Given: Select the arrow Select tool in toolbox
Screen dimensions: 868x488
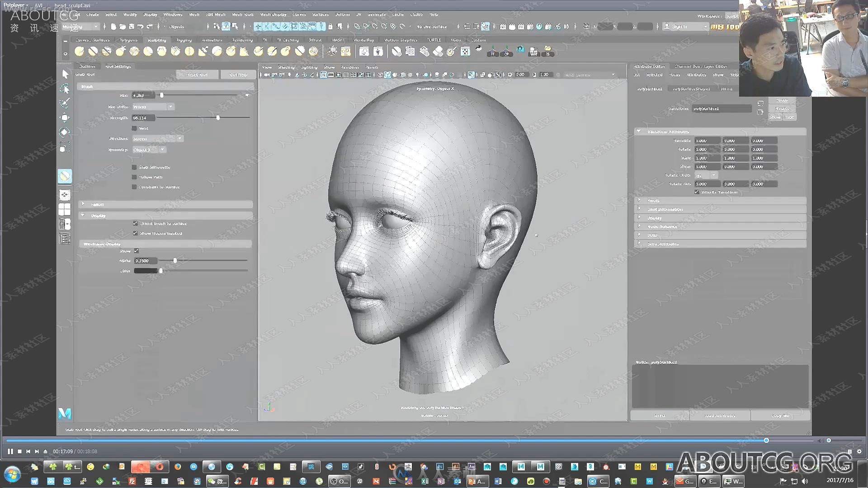Looking at the screenshot, I should tap(65, 74).
